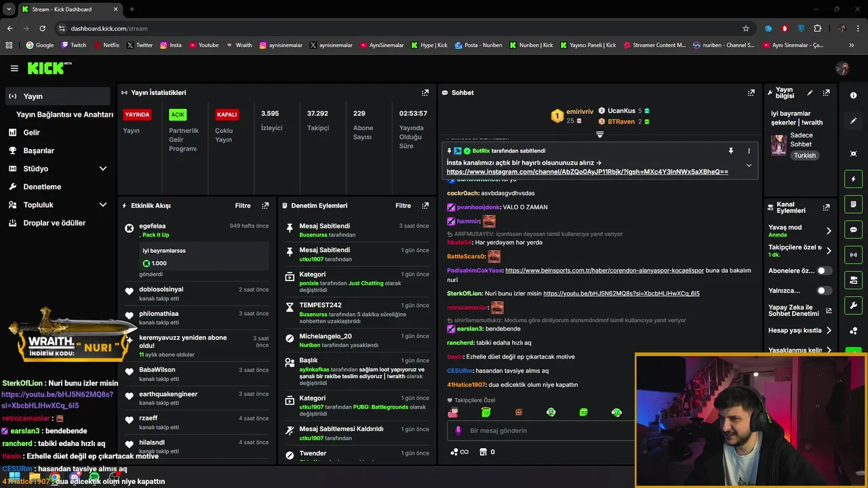
Task: Pop out the Etkinlik Akışı panel
Action: [x=265, y=205]
